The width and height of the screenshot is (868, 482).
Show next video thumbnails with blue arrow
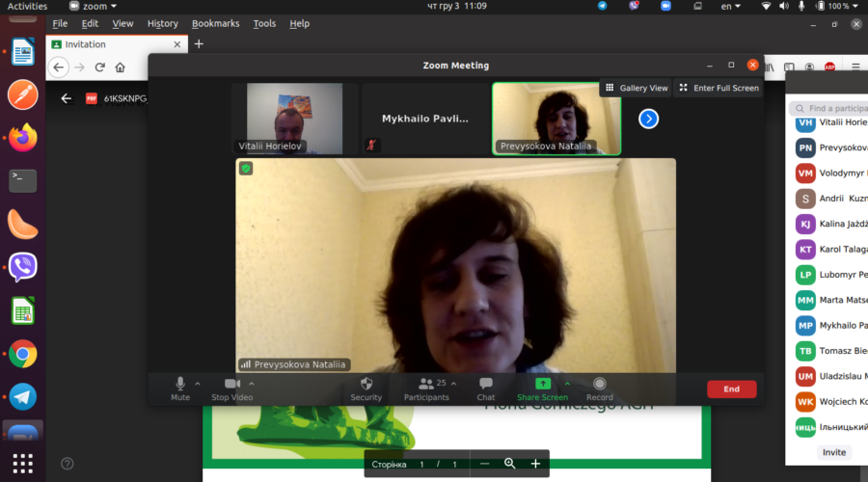[x=649, y=119]
